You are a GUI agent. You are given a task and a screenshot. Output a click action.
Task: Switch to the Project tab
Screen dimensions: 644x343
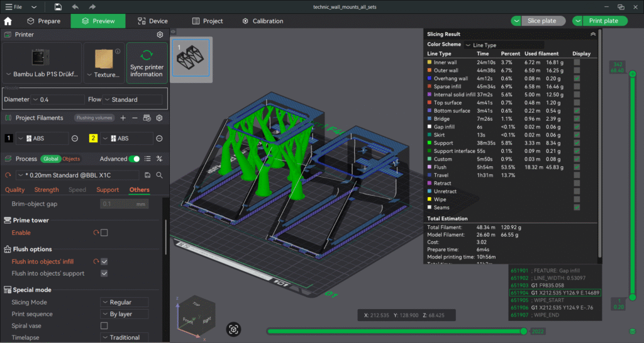[208, 21]
